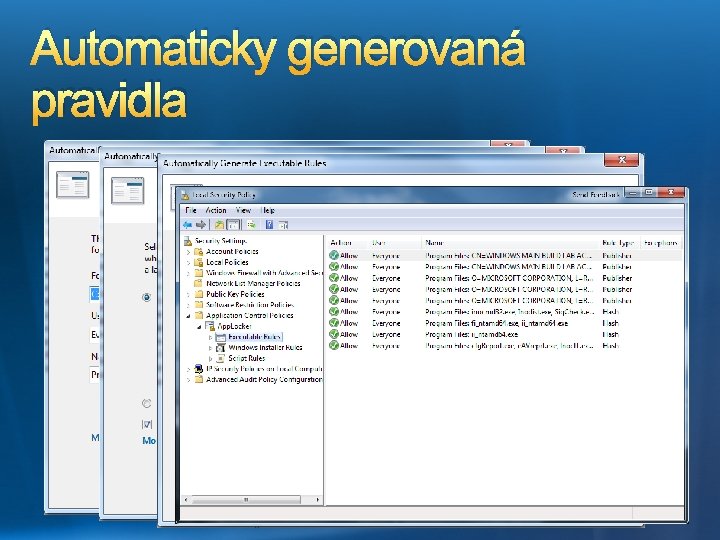The width and height of the screenshot is (720, 540).
Task: Expand the Account Policies node
Action: click(x=188, y=252)
